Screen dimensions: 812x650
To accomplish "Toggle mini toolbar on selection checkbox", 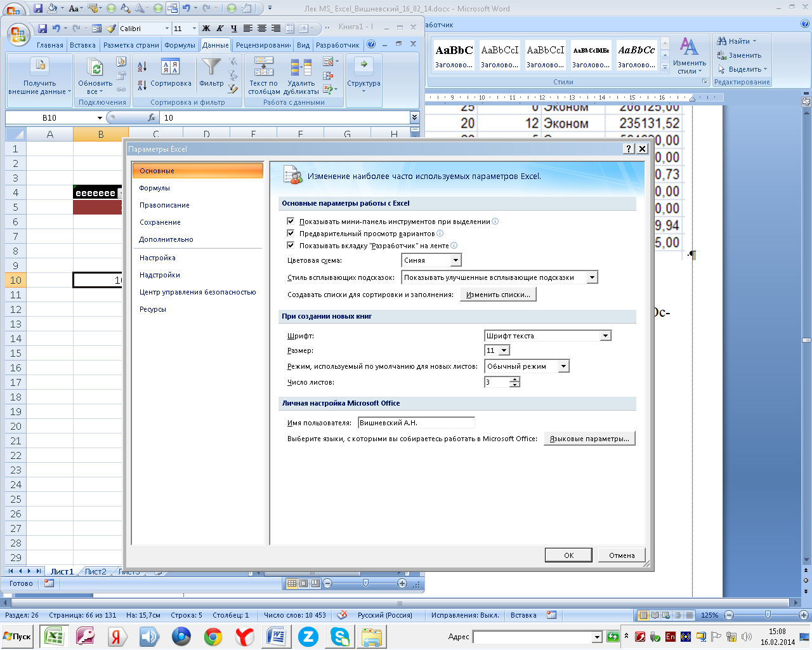I will pyautogui.click(x=291, y=222).
